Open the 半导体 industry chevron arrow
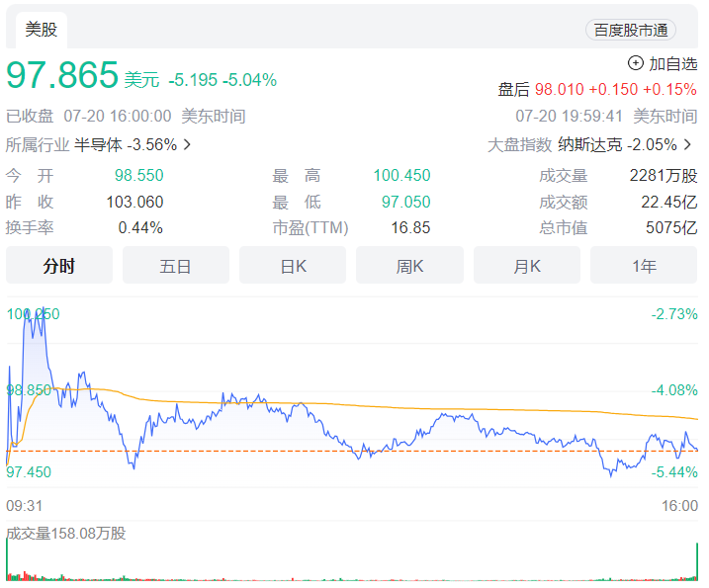This screenshot has width=709, height=588. tap(187, 144)
